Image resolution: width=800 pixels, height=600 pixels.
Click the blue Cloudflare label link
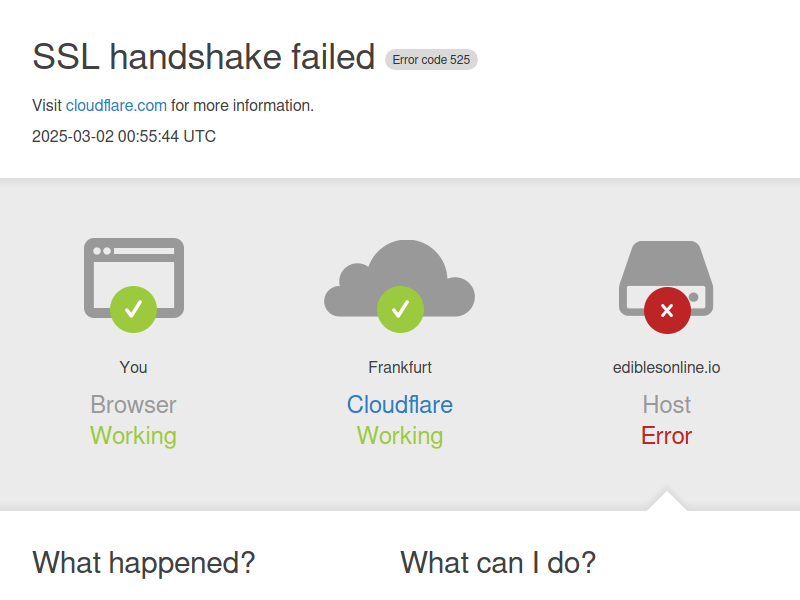pyautogui.click(x=400, y=405)
